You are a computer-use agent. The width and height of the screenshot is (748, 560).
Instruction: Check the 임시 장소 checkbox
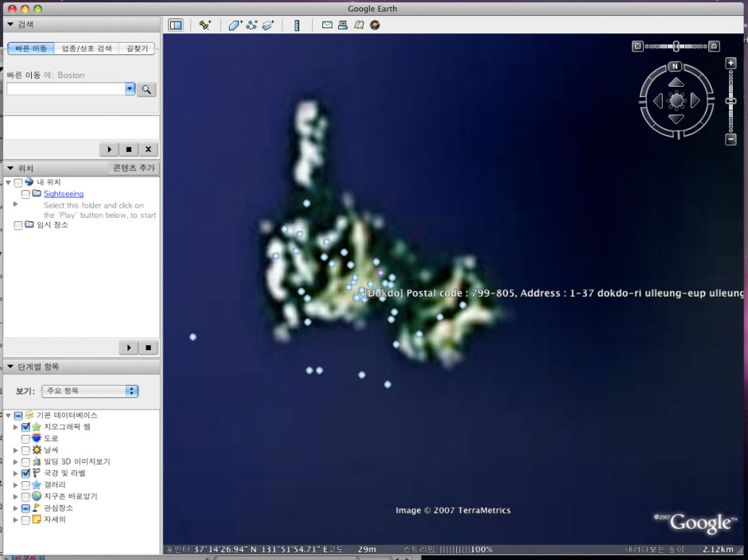pyautogui.click(x=18, y=225)
